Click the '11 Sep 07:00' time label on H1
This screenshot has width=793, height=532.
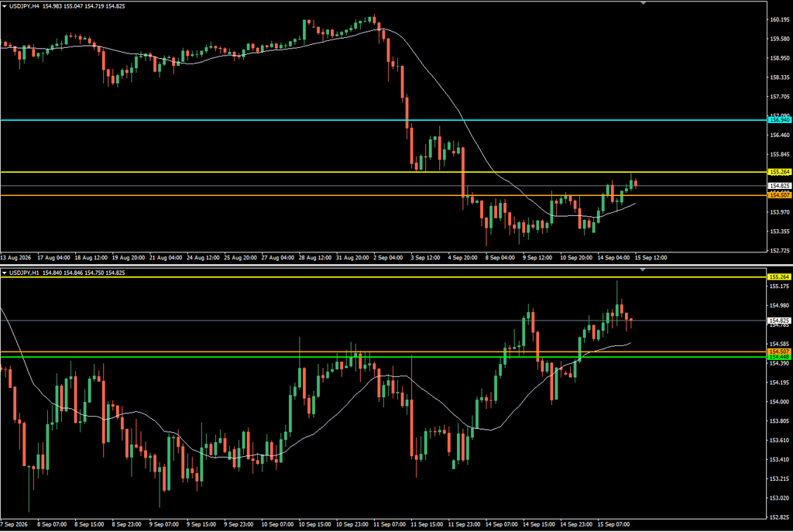pos(390,524)
